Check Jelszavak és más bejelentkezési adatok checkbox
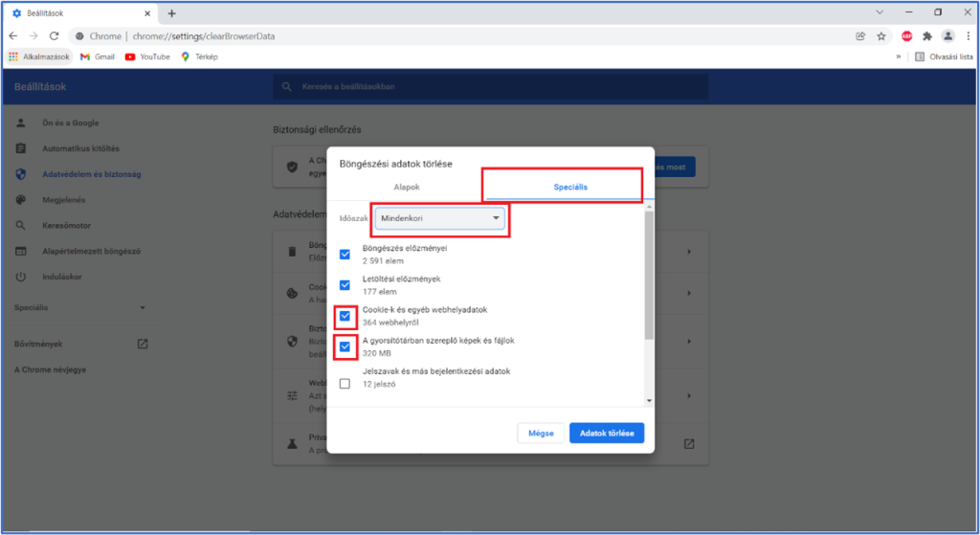The image size is (980, 535). (345, 384)
